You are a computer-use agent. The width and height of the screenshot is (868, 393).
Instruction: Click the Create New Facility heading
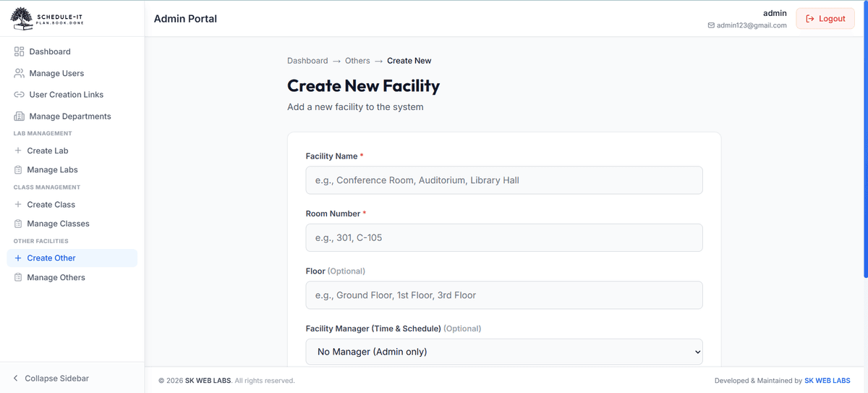(x=363, y=85)
